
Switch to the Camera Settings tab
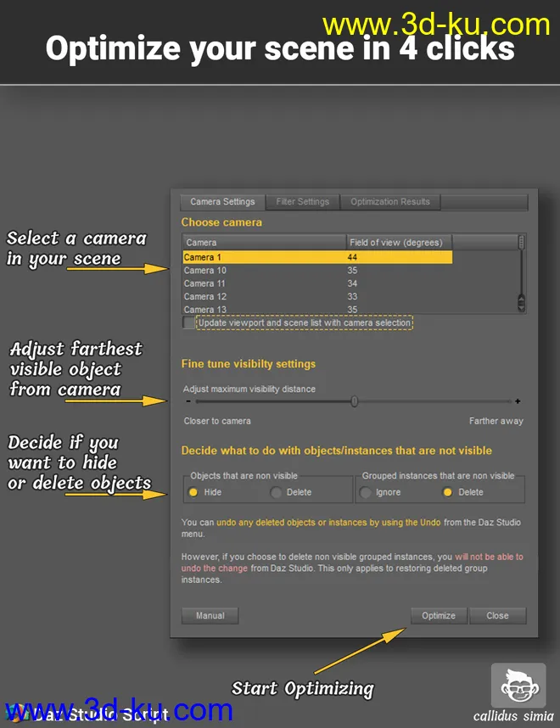(x=222, y=202)
